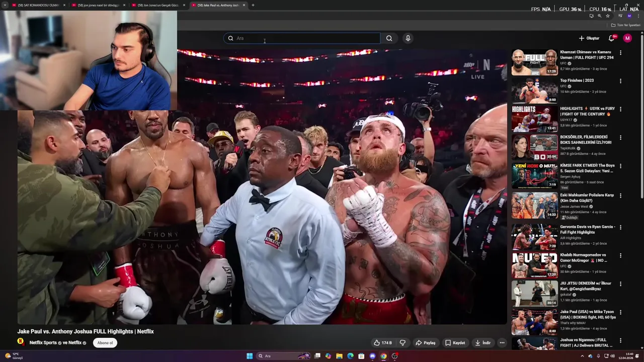
Task: Dislike the video with thumbs-down icon
Action: pos(403,343)
